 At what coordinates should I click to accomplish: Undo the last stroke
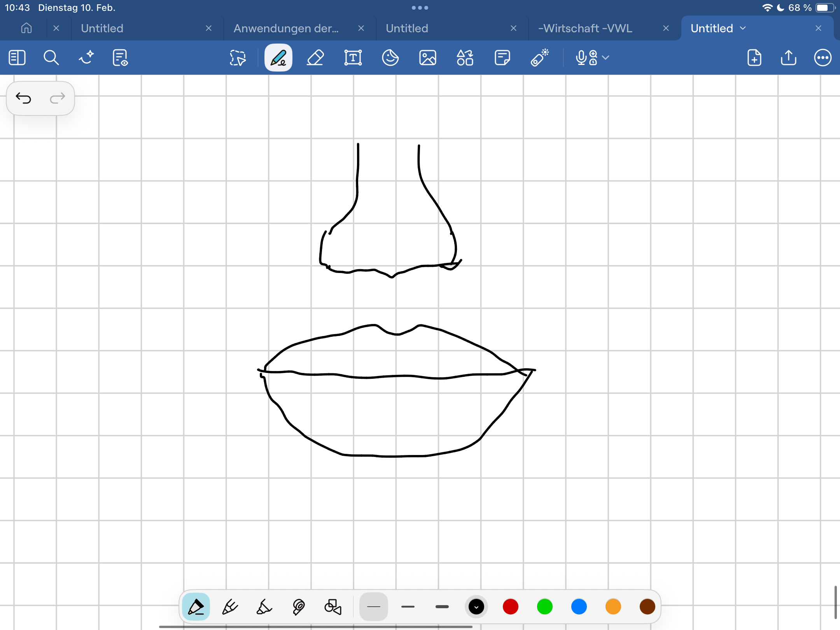tap(23, 98)
